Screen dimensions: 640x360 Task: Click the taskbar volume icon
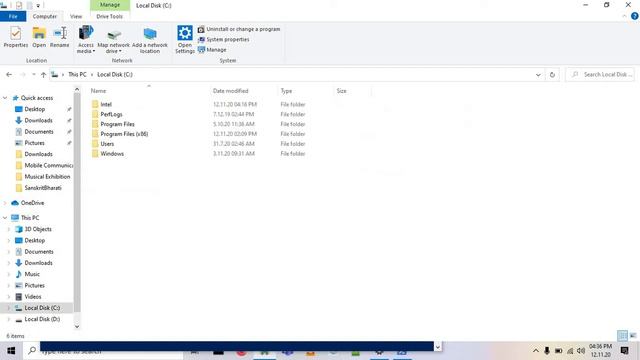click(x=581, y=351)
